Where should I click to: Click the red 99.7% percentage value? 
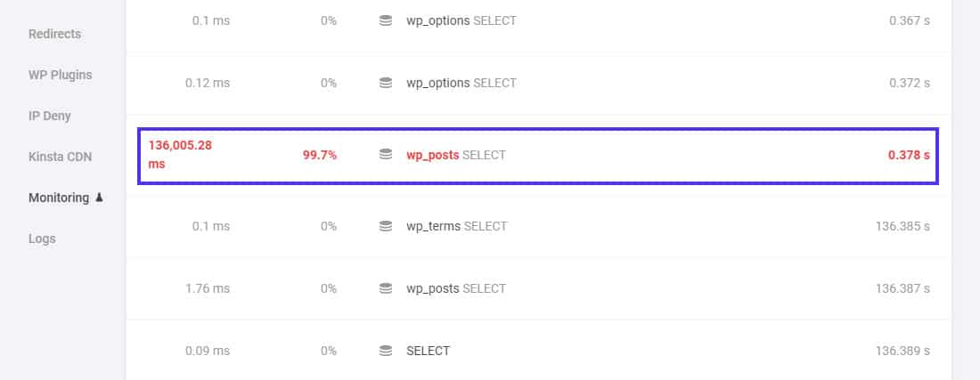tap(320, 155)
